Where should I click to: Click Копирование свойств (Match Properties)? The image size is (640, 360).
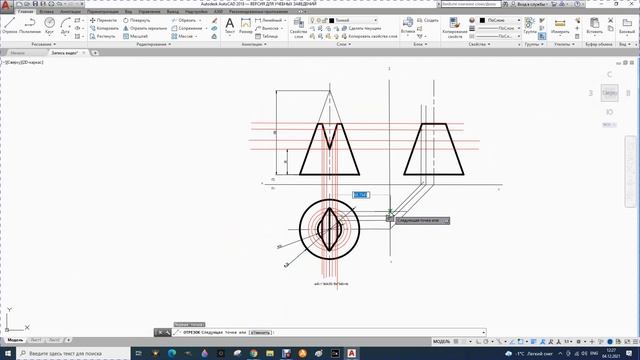(455, 27)
